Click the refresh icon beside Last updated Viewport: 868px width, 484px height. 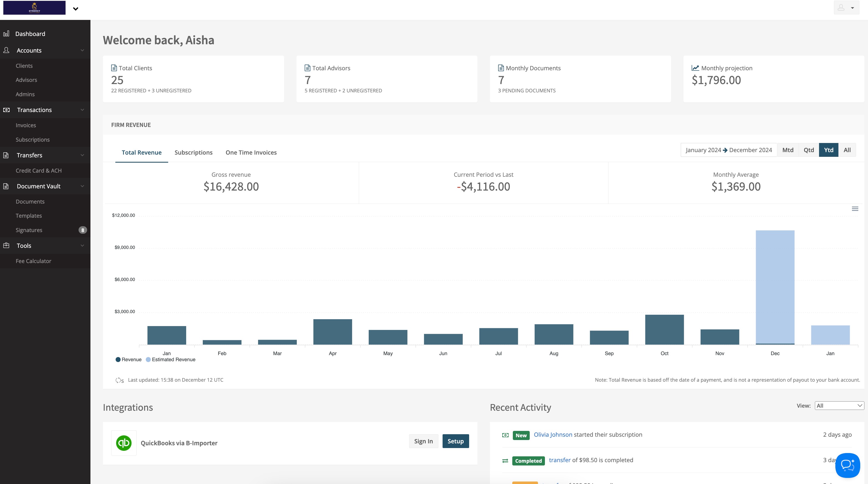[119, 380]
